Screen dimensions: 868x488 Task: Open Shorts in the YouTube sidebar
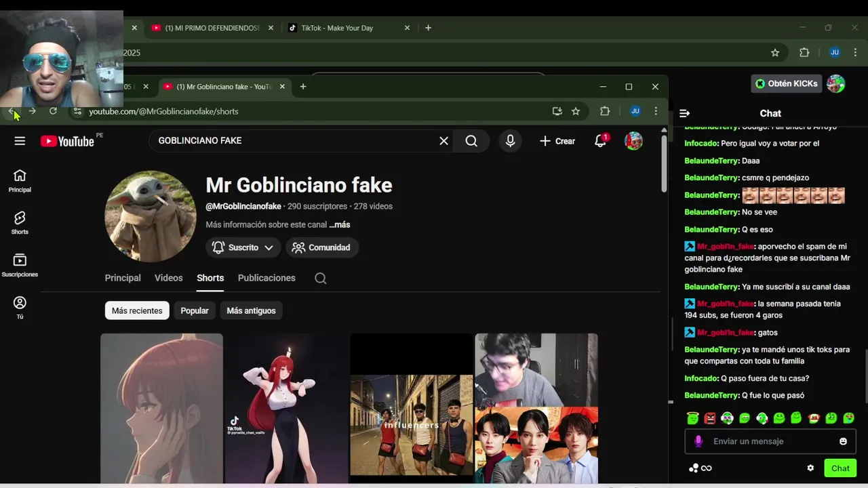20,223
